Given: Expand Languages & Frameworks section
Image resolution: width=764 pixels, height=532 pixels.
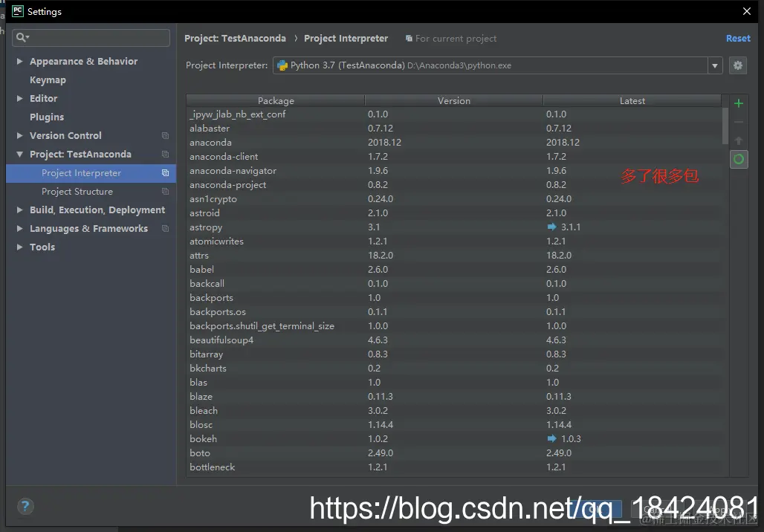Looking at the screenshot, I should 19,229.
